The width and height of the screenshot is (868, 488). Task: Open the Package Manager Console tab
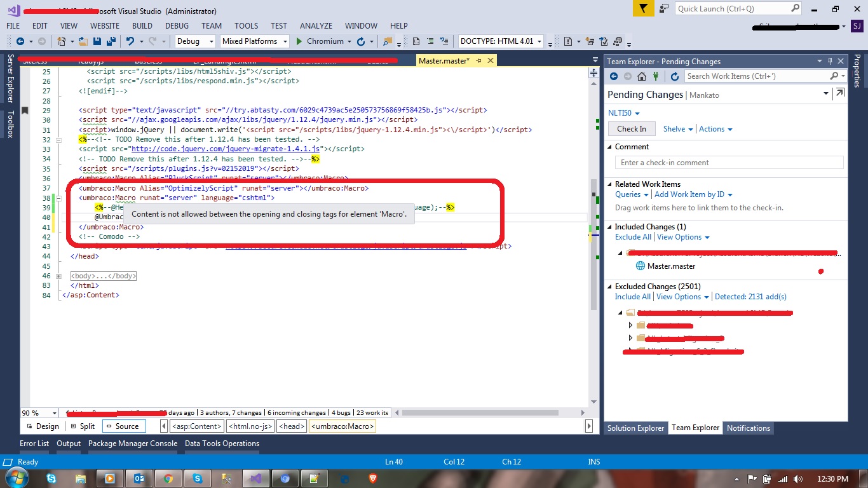(133, 444)
